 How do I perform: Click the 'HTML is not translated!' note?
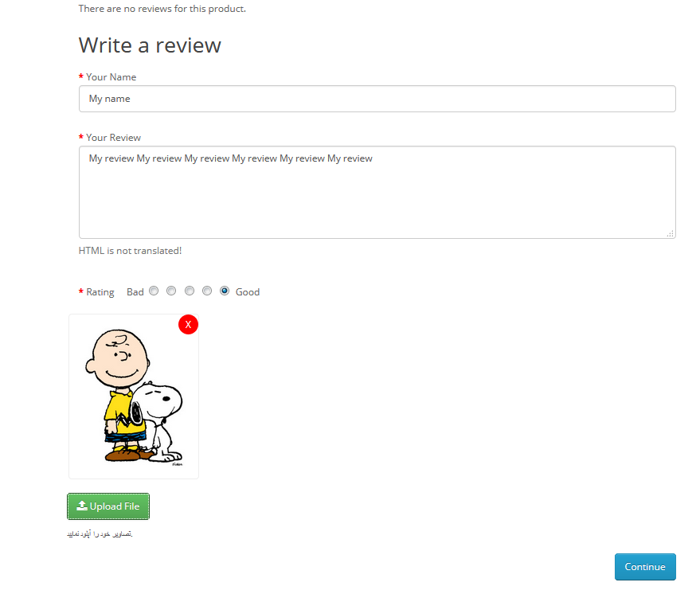130,251
